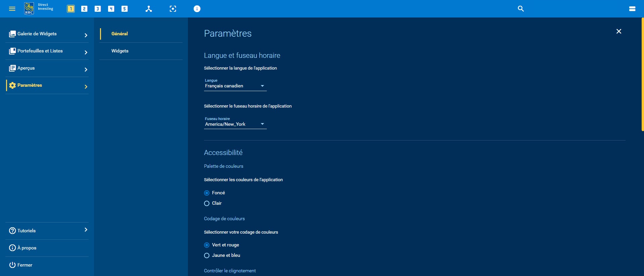
Task: Open the information icon in top bar
Action: point(197,9)
